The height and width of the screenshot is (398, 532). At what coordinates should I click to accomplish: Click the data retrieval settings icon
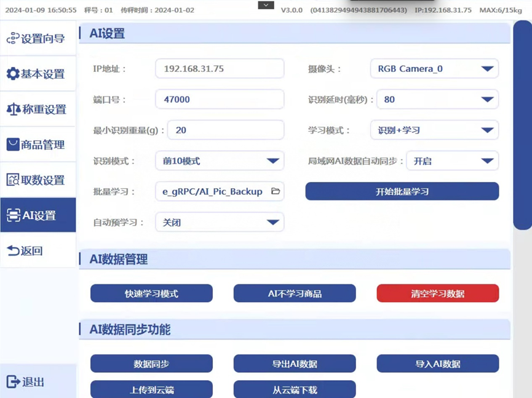13,180
